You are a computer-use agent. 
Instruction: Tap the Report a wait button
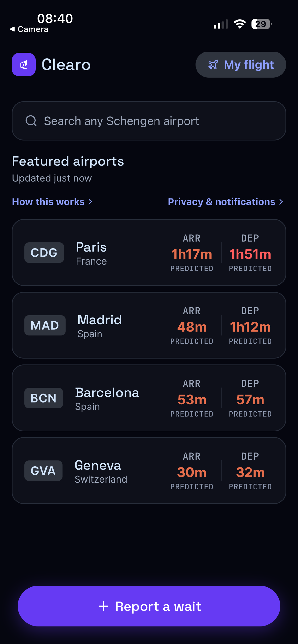tap(149, 606)
